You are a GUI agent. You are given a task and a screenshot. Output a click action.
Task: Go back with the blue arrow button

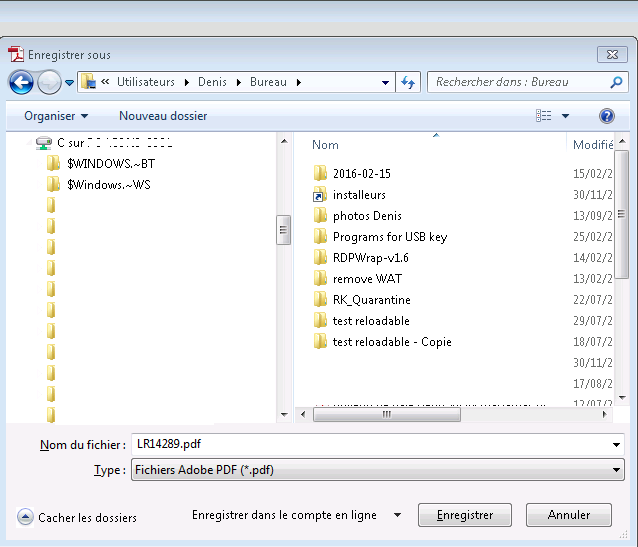tap(21, 83)
